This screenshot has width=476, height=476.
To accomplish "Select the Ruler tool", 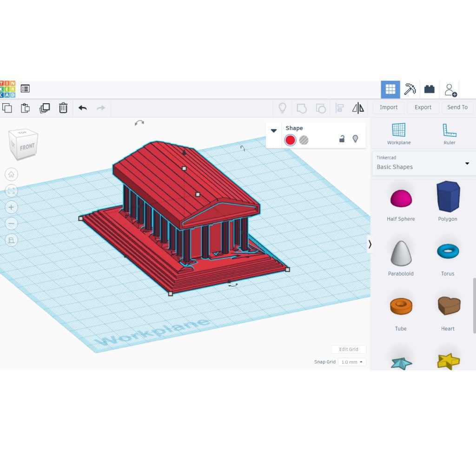I will click(450, 134).
